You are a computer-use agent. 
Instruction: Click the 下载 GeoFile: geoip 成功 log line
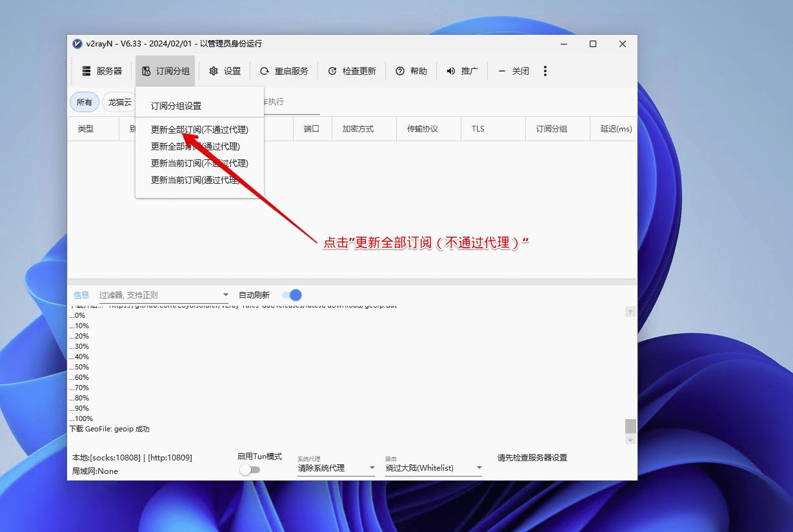pos(110,429)
